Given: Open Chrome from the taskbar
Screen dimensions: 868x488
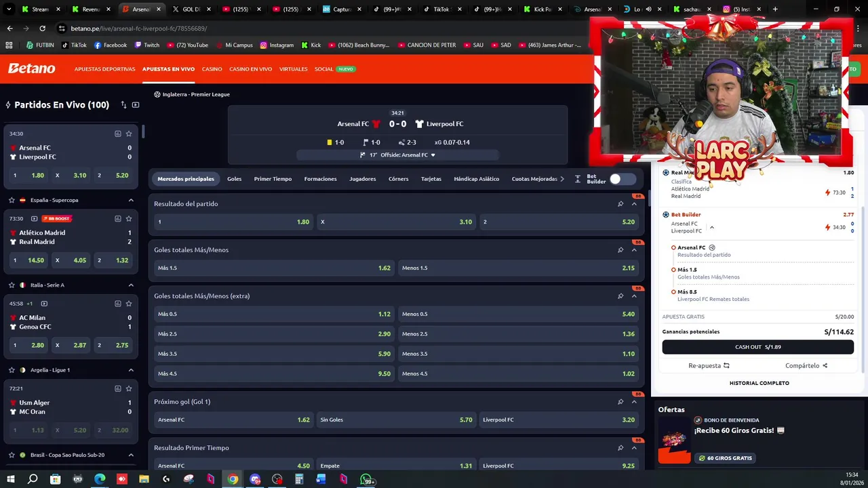Looking at the screenshot, I should 233,479.
